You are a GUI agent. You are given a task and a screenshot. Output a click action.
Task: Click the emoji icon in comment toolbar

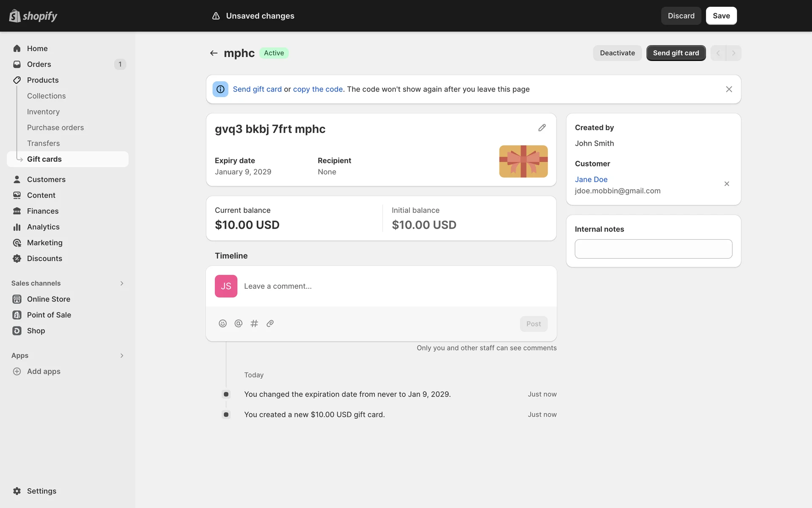tap(222, 323)
